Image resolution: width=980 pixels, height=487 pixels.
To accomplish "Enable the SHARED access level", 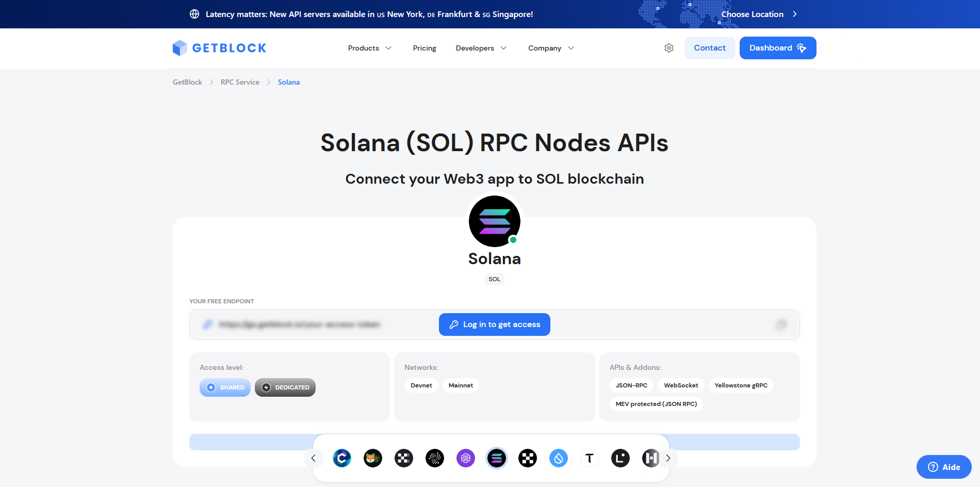I will [x=225, y=387].
